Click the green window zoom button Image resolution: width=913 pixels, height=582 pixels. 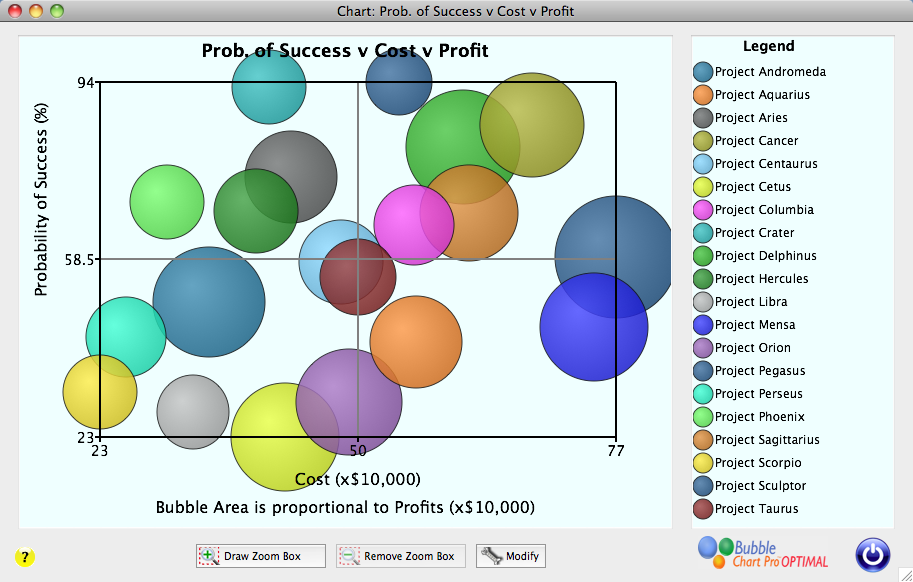point(56,11)
